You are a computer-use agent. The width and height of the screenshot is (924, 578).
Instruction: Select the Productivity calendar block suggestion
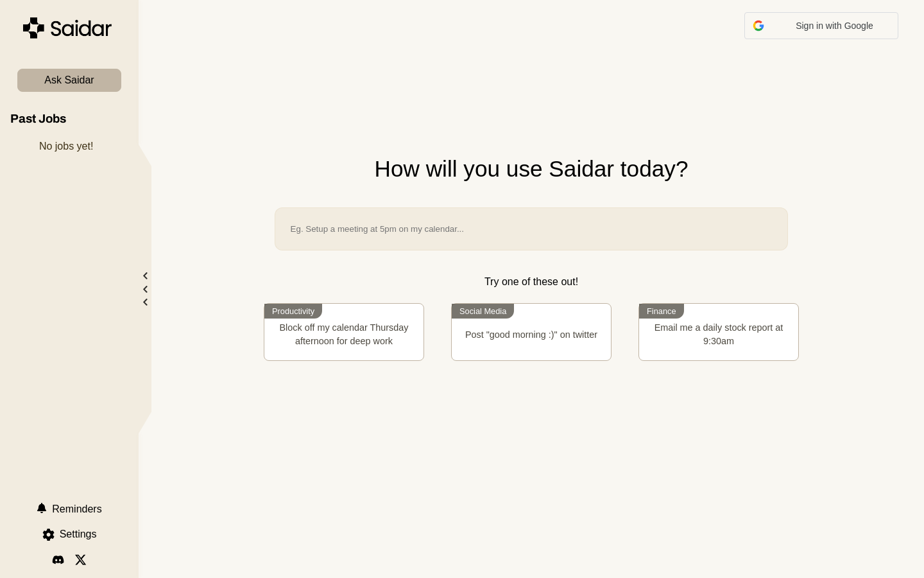pyautogui.click(x=344, y=332)
